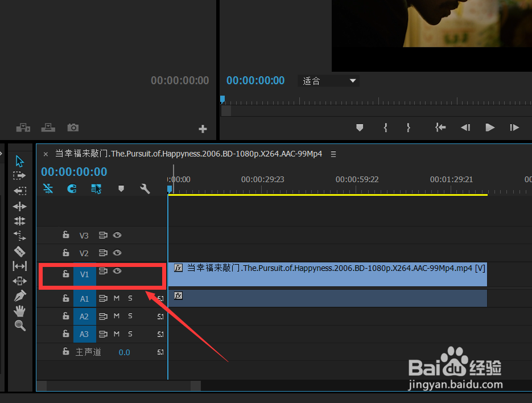This screenshot has height=403, width=532.
Task: Export frame with camera icon
Action: pyautogui.click(x=73, y=128)
